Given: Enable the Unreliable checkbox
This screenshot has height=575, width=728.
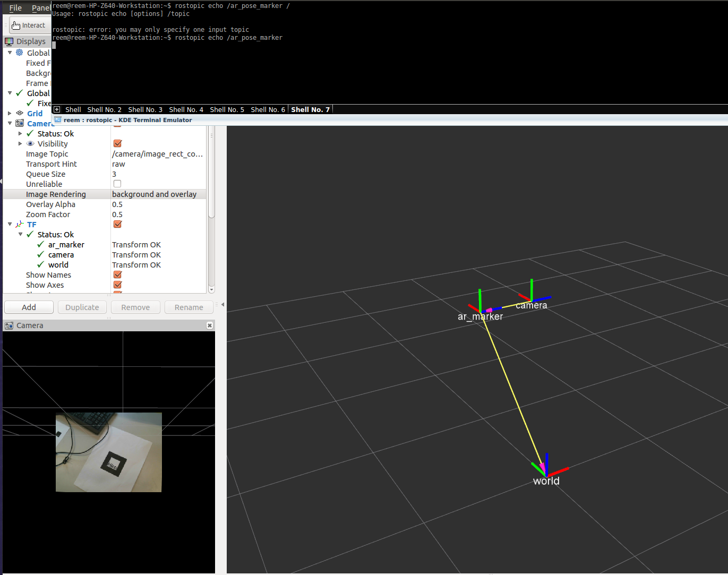Looking at the screenshot, I should (x=117, y=184).
